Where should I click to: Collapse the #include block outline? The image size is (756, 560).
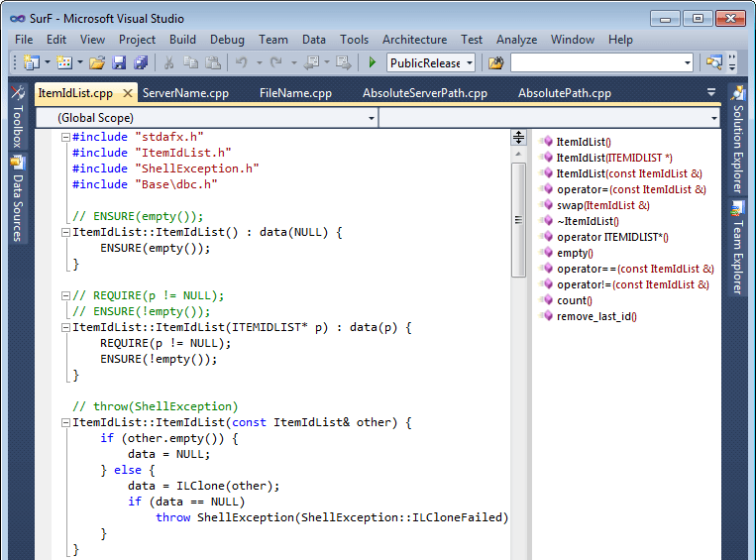[65, 138]
